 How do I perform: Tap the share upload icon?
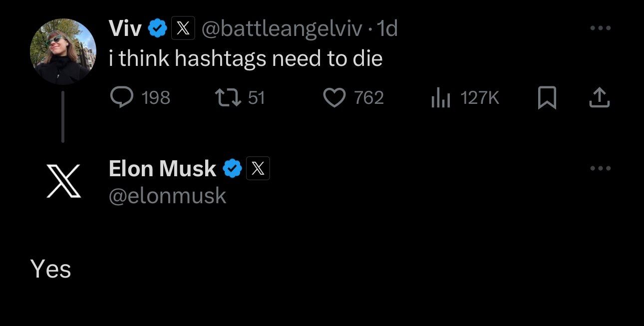tap(600, 98)
